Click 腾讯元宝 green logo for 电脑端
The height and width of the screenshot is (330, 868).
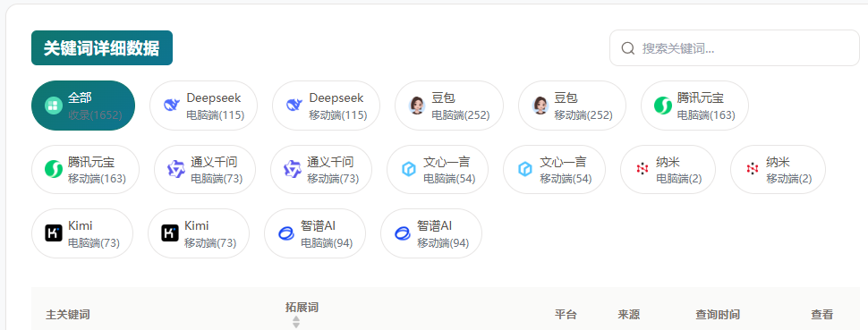point(662,106)
